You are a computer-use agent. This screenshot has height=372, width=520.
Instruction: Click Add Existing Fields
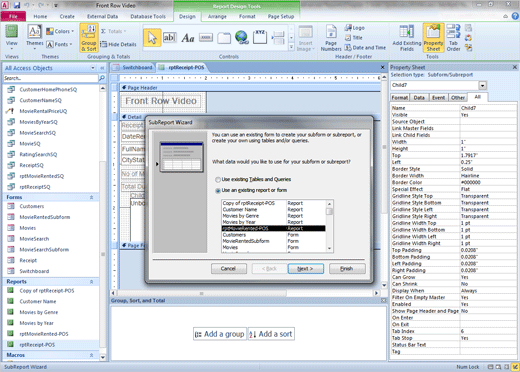pyautogui.click(x=407, y=38)
